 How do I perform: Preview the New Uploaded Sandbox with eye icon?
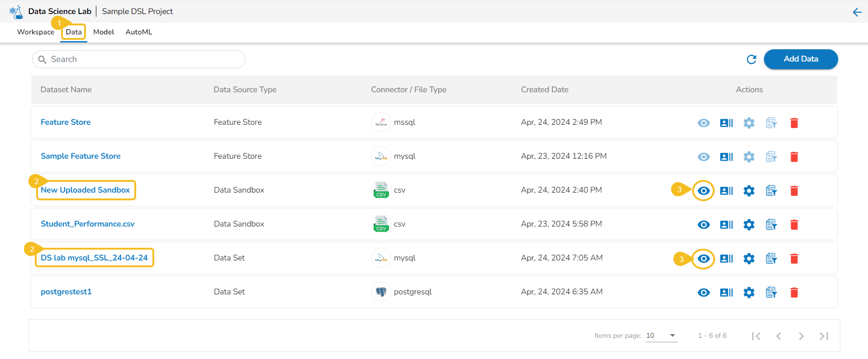point(703,191)
